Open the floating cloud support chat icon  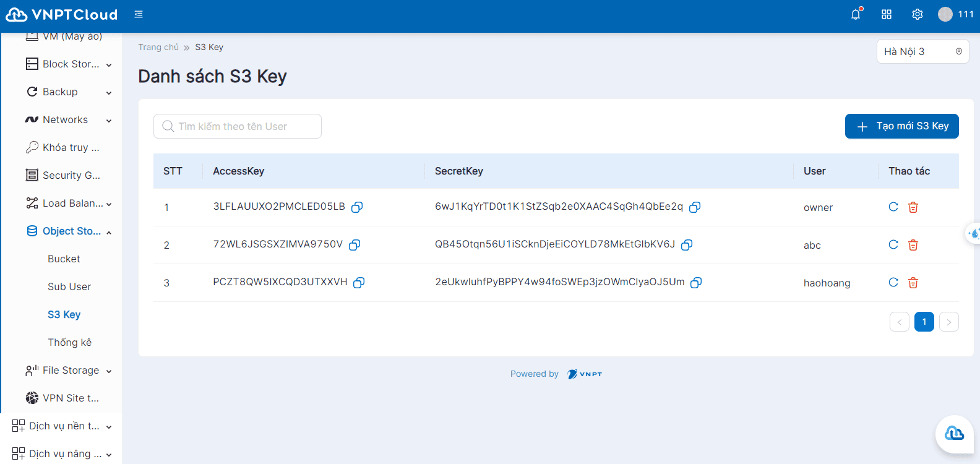[x=955, y=434]
